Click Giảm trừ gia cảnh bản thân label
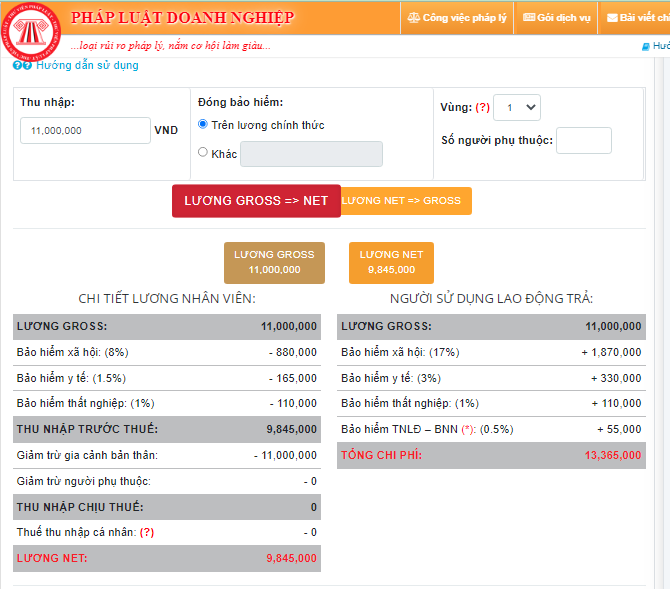 click(87, 455)
